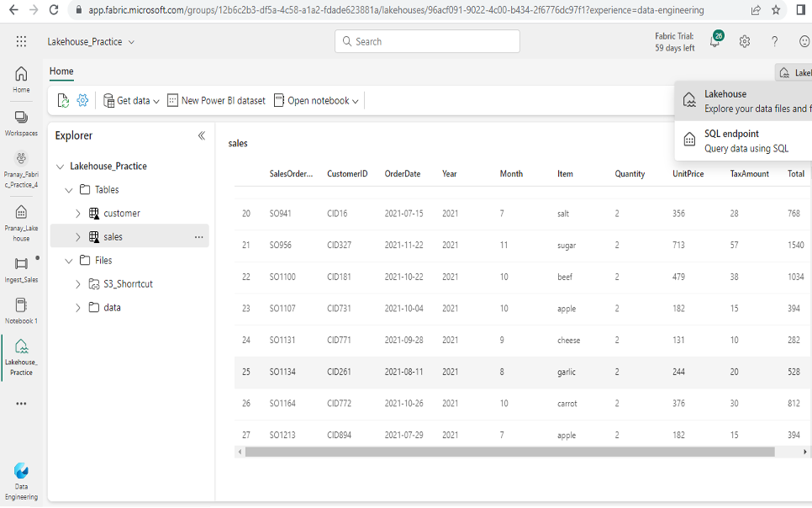Collapse the Tables folder
This screenshot has height=508, width=812.
(68, 190)
